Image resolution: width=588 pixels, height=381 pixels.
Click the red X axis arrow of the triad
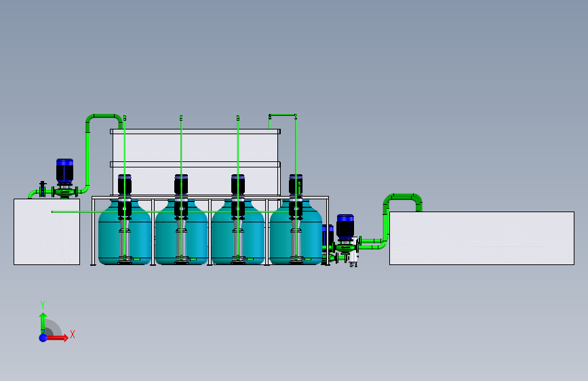tap(58, 338)
